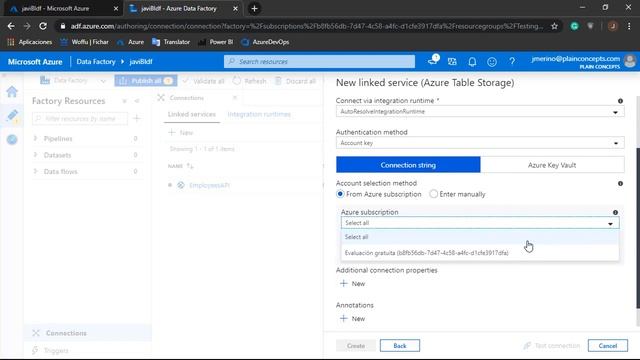Open the Chrome three-dot menu

coord(629,26)
